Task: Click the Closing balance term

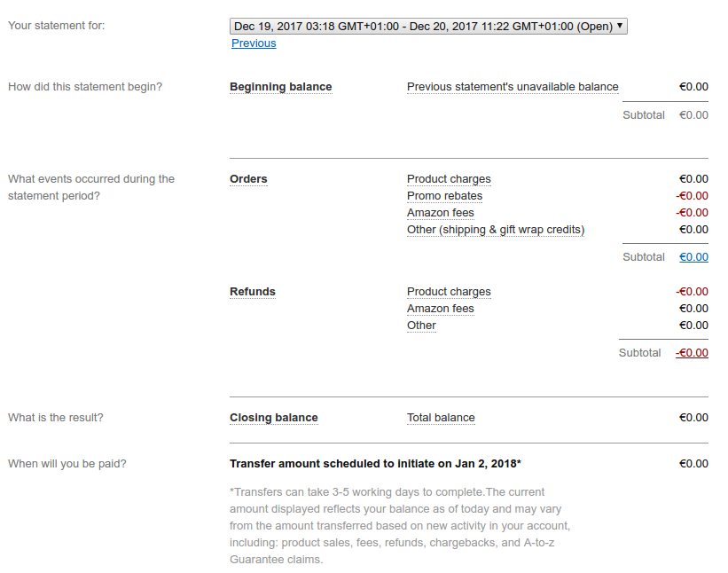Action: point(273,418)
